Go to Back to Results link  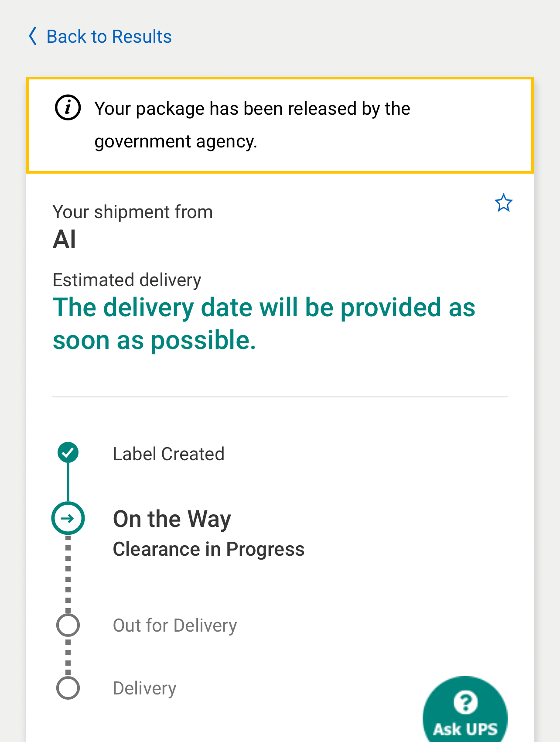tap(109, 37)
